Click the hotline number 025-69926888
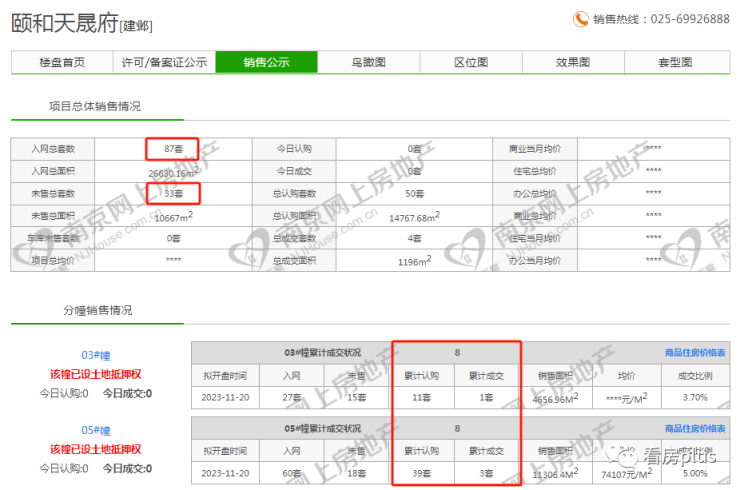 pos(690,19)
